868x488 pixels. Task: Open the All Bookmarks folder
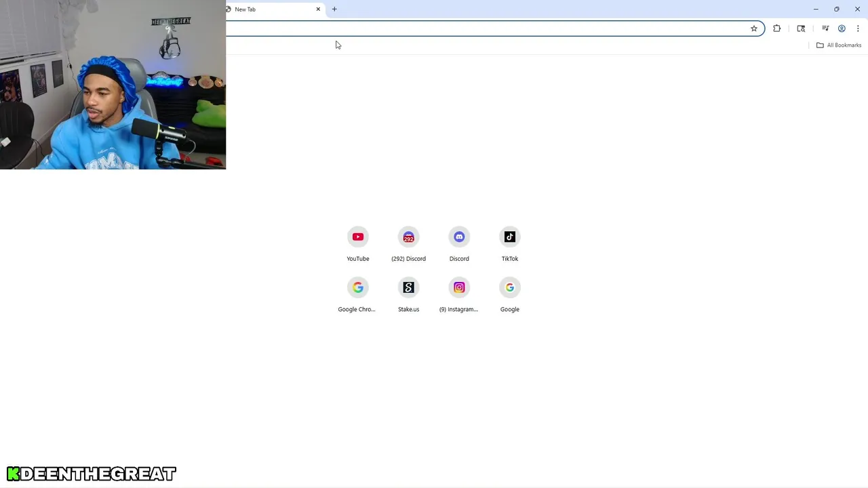coord(839,45)
